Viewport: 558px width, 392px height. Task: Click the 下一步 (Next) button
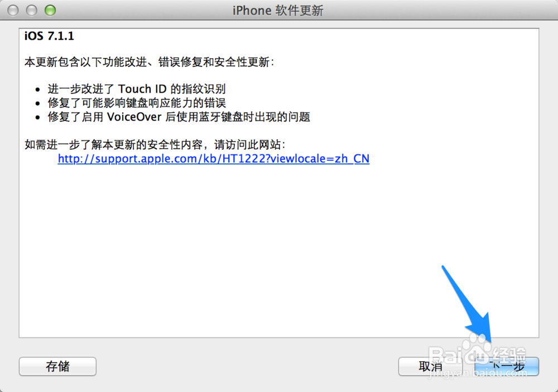click(x=507, y=366)
